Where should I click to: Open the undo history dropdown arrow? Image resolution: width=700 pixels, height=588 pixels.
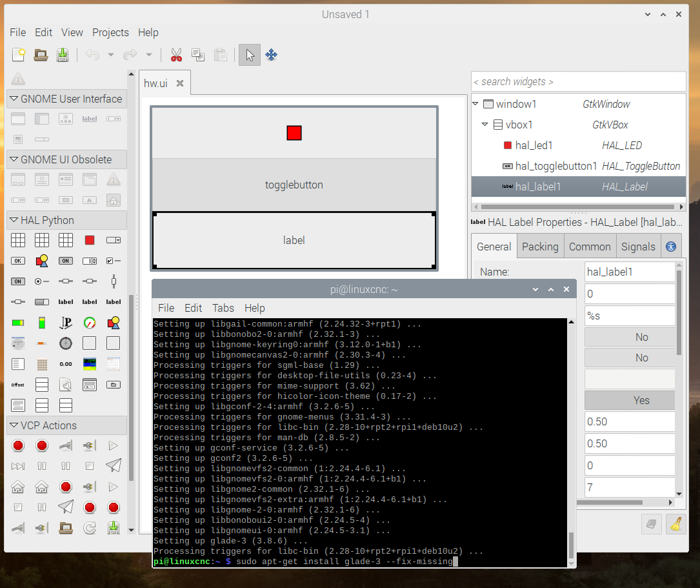(x=111, y=55)
